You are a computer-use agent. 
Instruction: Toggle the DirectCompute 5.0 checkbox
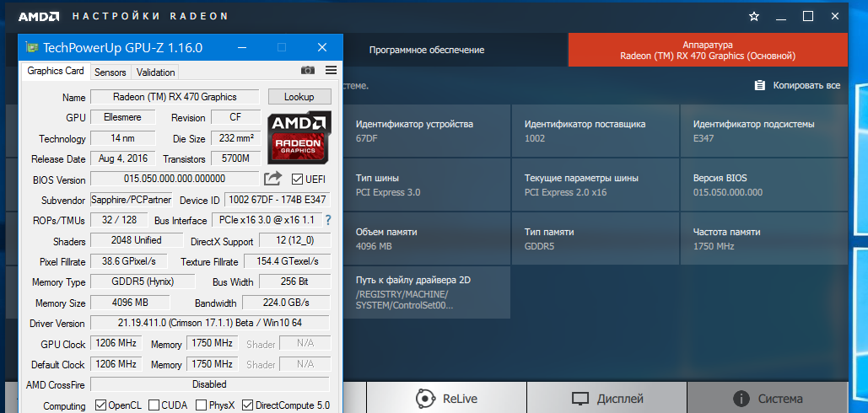[247, 405]
